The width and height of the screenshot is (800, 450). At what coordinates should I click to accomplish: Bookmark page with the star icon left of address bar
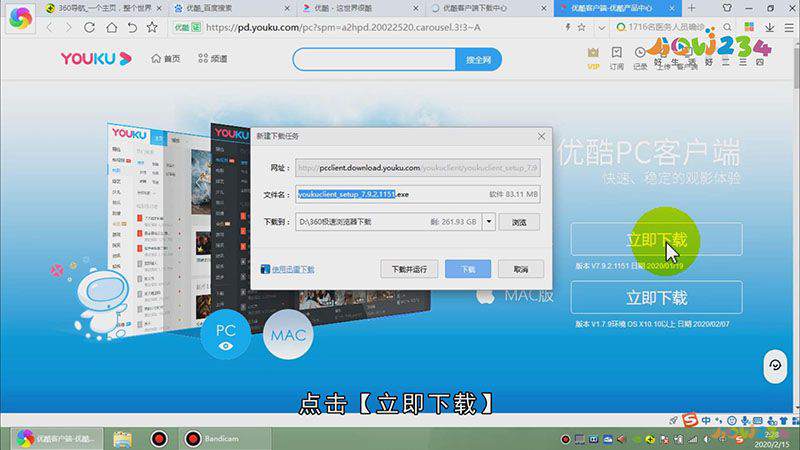pos(152,28)
